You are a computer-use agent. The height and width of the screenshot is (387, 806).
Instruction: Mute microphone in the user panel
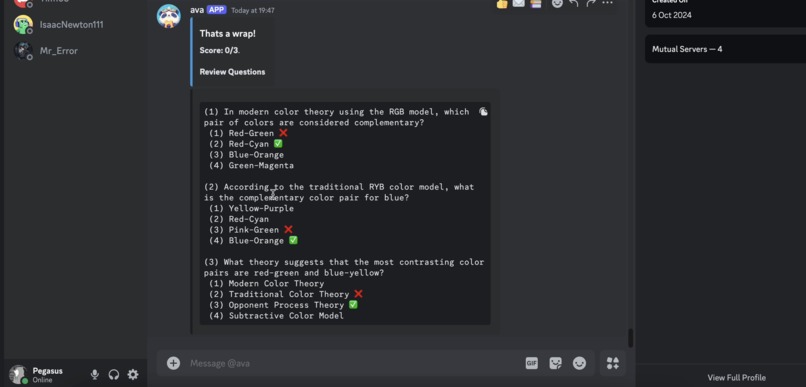click(x=95, y=375)
